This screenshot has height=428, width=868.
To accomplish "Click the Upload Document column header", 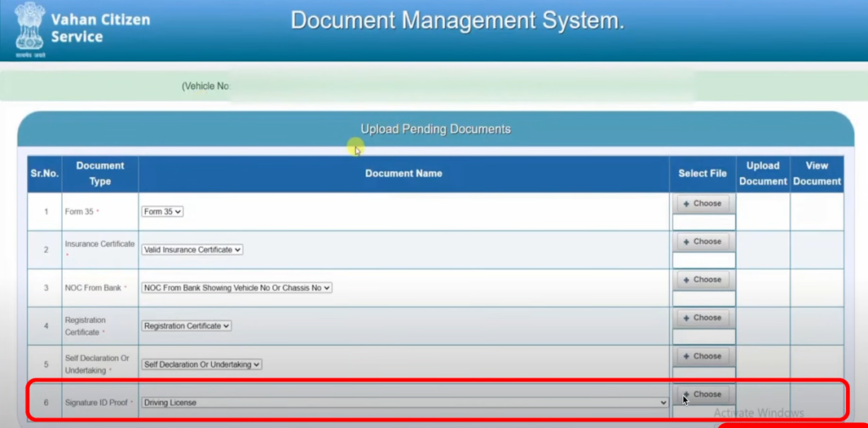I will 763,174.
